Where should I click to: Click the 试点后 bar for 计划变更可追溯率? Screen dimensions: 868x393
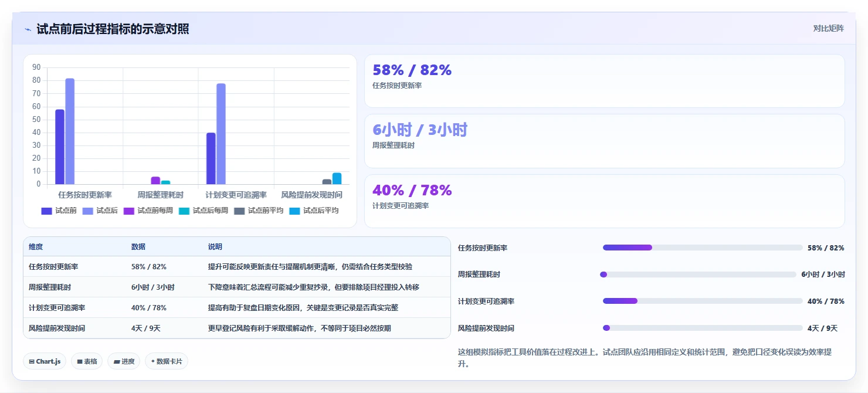[221, 134]
